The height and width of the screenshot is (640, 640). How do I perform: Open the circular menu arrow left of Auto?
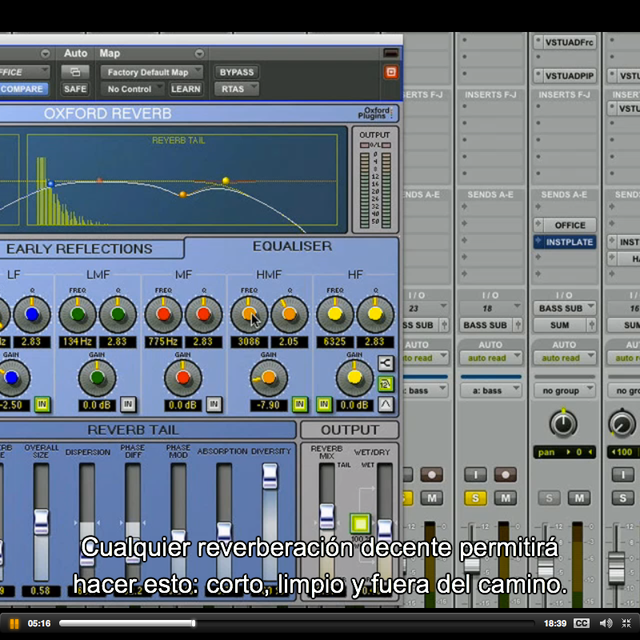tap(45, 53)
